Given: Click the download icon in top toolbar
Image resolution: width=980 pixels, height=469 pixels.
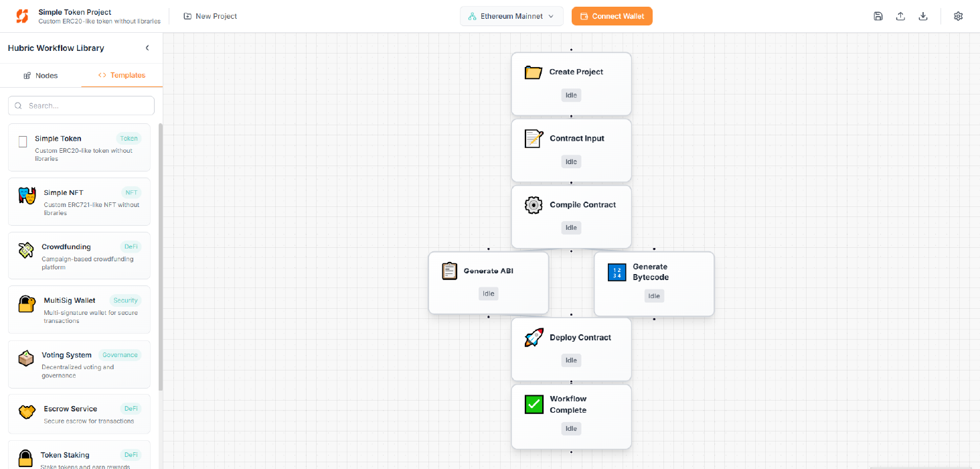Looking at the screenshot, I should 923,16.
